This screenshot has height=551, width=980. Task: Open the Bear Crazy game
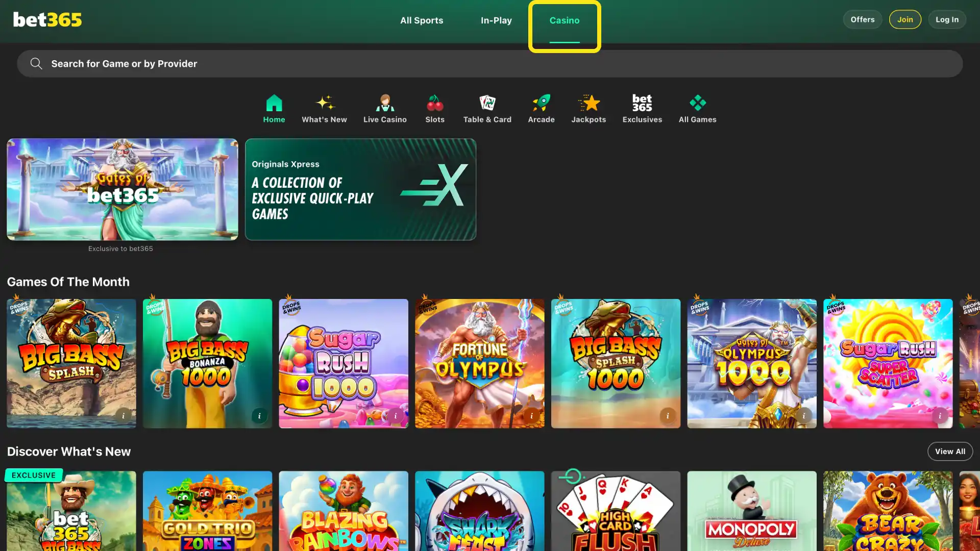pos(888,511)
